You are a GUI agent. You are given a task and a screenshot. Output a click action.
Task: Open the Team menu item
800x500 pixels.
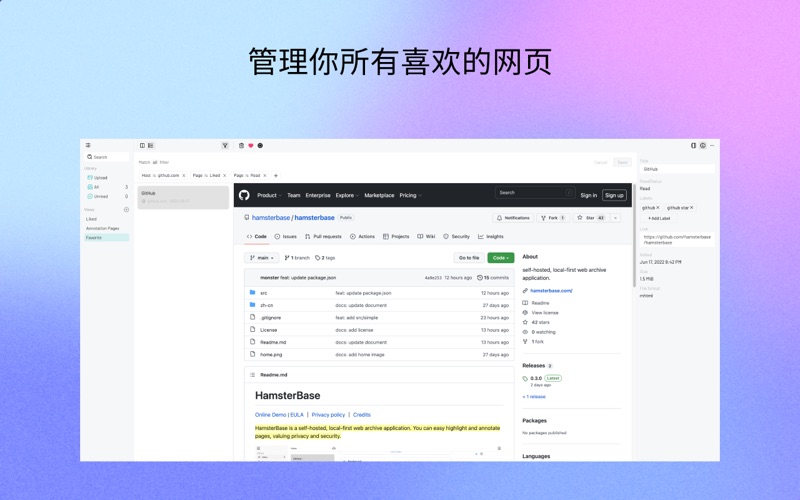pos(293,195)
